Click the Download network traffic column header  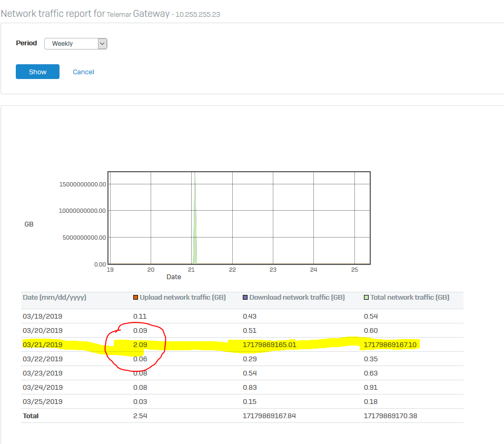[x=297, y=298]
